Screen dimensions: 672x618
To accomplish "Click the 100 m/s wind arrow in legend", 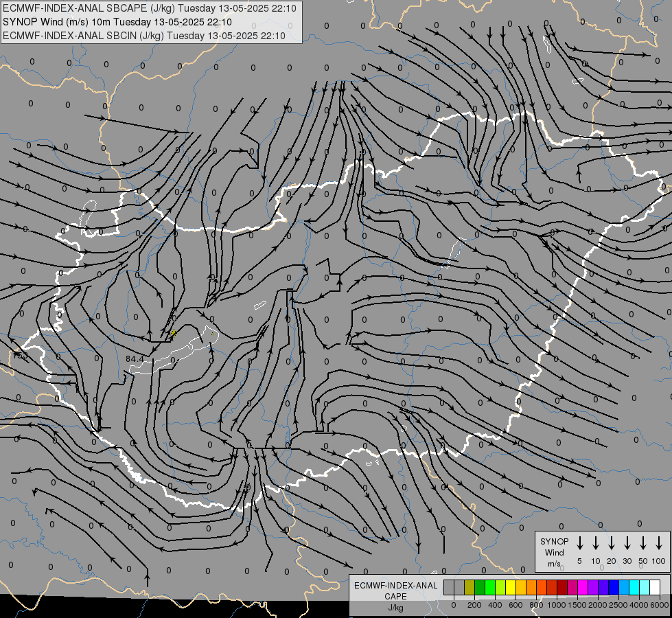I will coord(659,542).
